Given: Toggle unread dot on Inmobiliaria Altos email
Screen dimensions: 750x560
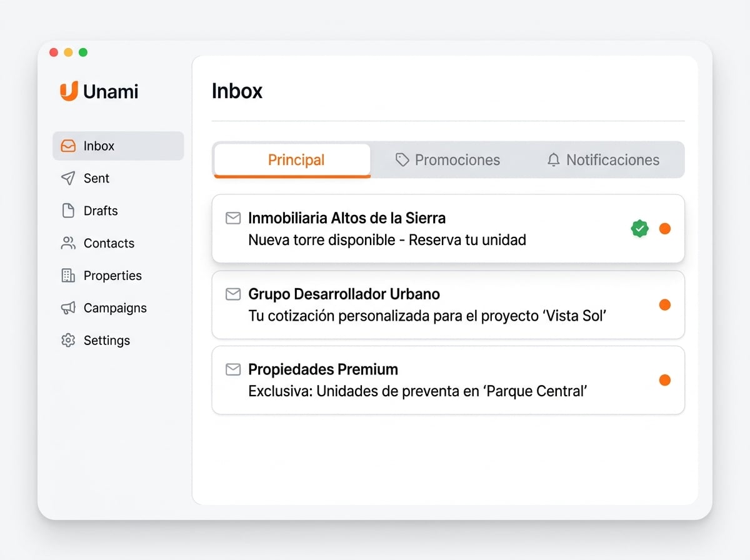Looking at the screenshot, I should pos(665,229).
